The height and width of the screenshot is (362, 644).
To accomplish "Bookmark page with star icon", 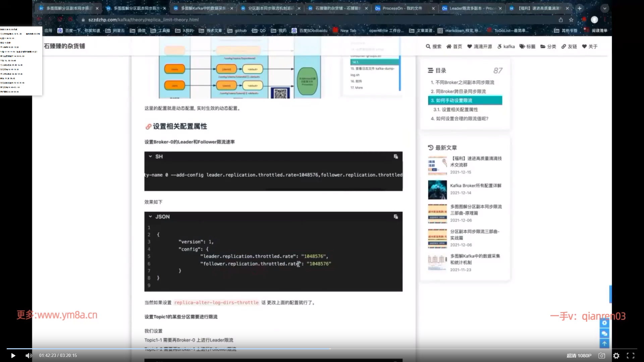I will [571, 20].
